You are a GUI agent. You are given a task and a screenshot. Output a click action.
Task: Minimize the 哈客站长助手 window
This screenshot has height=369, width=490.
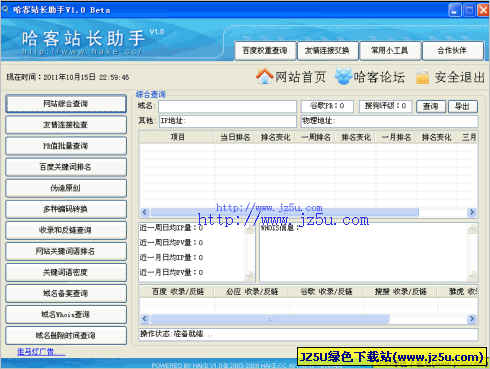454,10
